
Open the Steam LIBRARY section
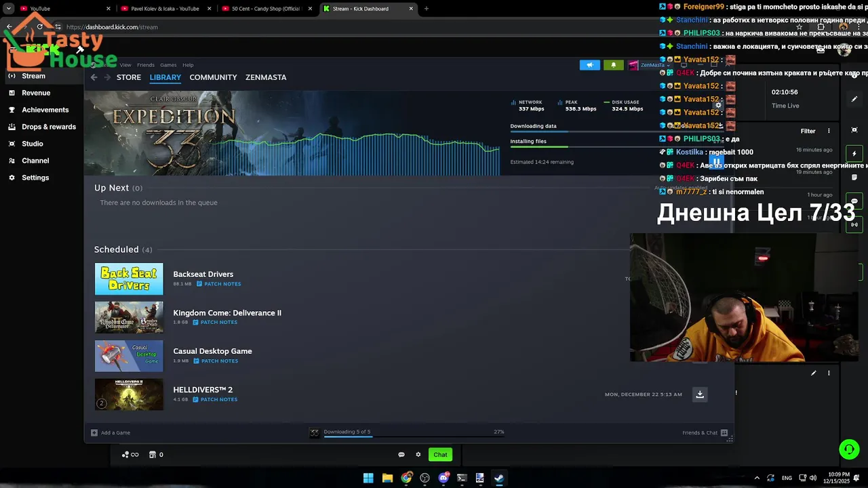click(x=165, y=77)
